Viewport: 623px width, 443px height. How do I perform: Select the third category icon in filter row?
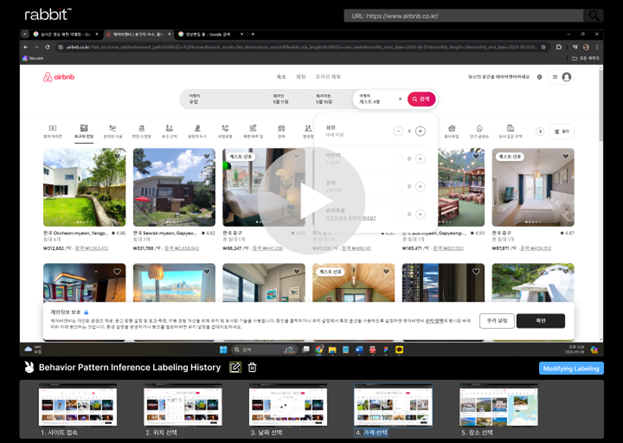click(113, 131)
